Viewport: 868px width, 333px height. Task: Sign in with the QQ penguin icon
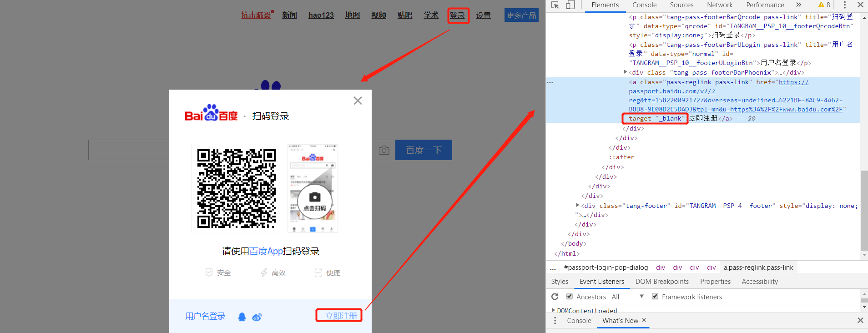(242, 317)
